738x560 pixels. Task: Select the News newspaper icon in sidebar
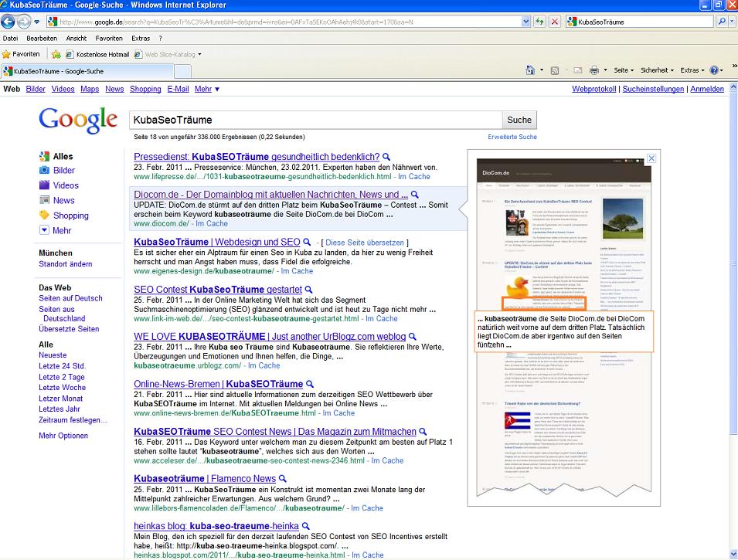[44, 200]
